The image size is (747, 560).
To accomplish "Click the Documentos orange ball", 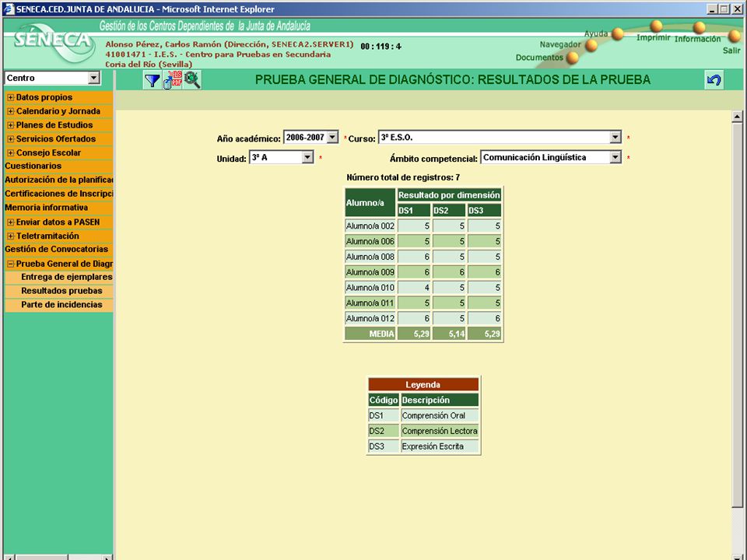I will [572, 58].
